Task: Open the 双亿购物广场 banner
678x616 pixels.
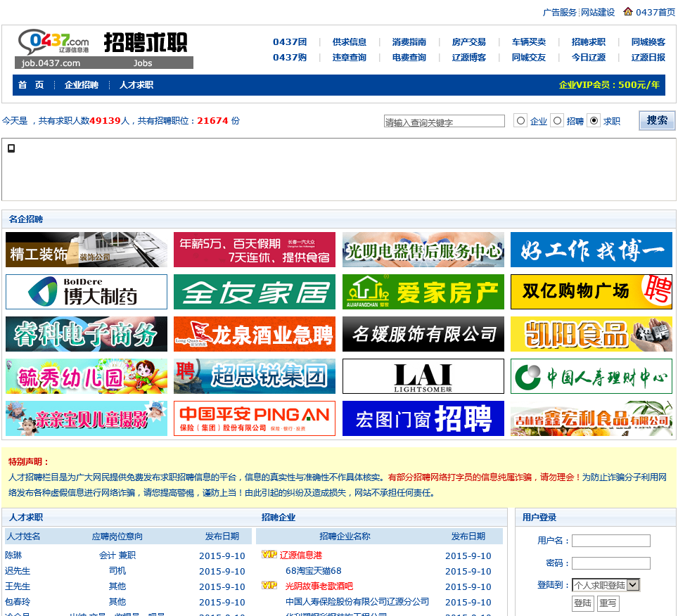Action: [x=591, y=292]
